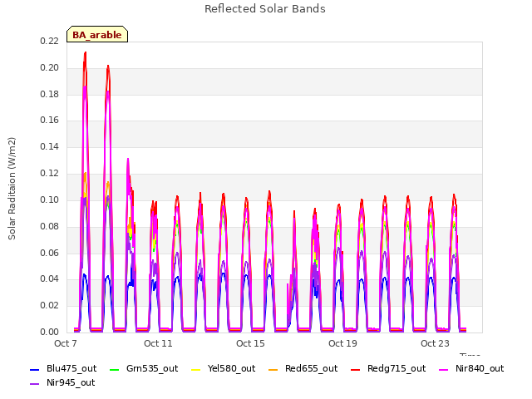This screenshot has height=399, width=532.
Task: Click the BA_arable site label
Action: click(97, 35)
